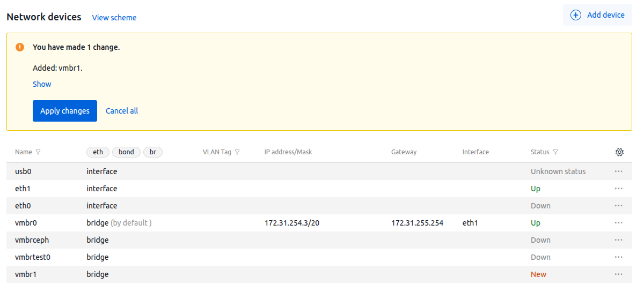
Task: Open the VLAN Tag column filter
Action: coord(237,152)
